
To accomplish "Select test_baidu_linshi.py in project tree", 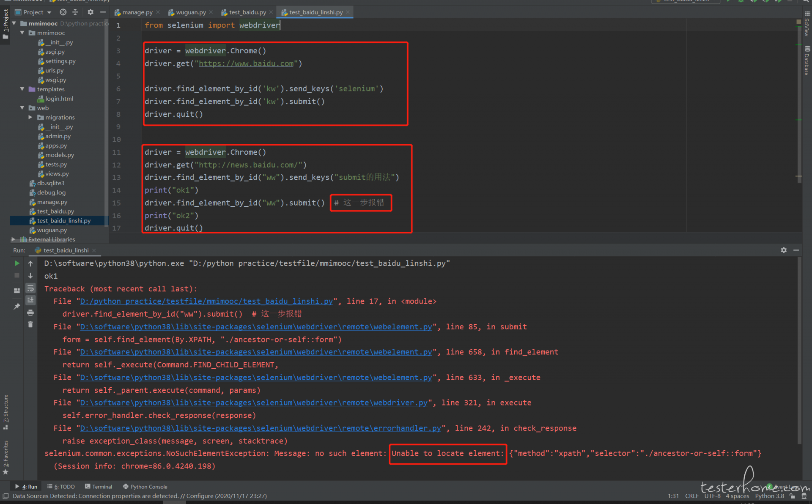I will coord(64,221).
